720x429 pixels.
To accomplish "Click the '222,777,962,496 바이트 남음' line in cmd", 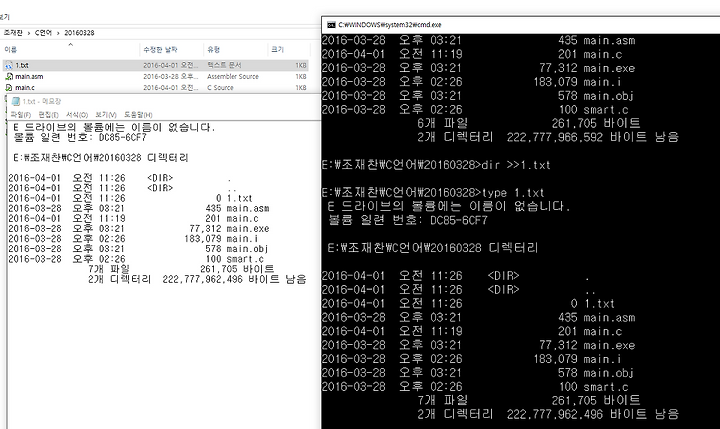I will tap(548, 414).
